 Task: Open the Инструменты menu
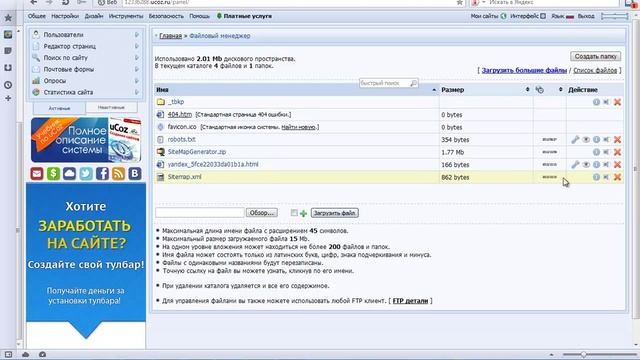pyautogui.click(x=126, y=16)
